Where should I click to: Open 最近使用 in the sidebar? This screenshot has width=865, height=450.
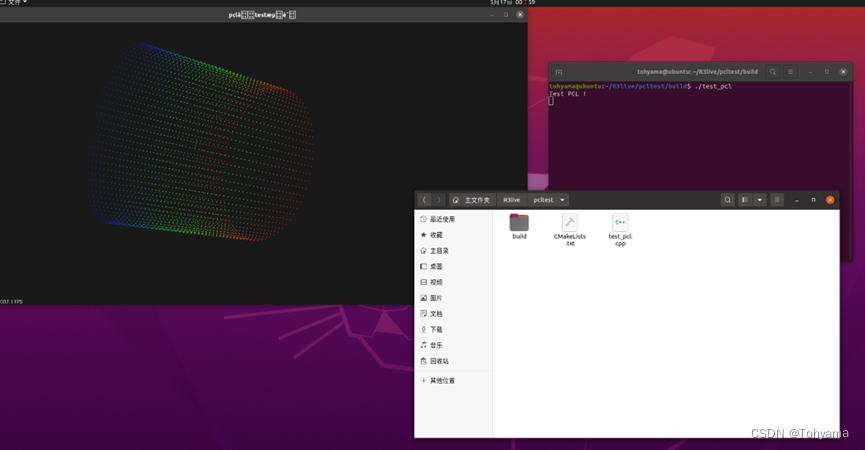(x=453, y=219)
